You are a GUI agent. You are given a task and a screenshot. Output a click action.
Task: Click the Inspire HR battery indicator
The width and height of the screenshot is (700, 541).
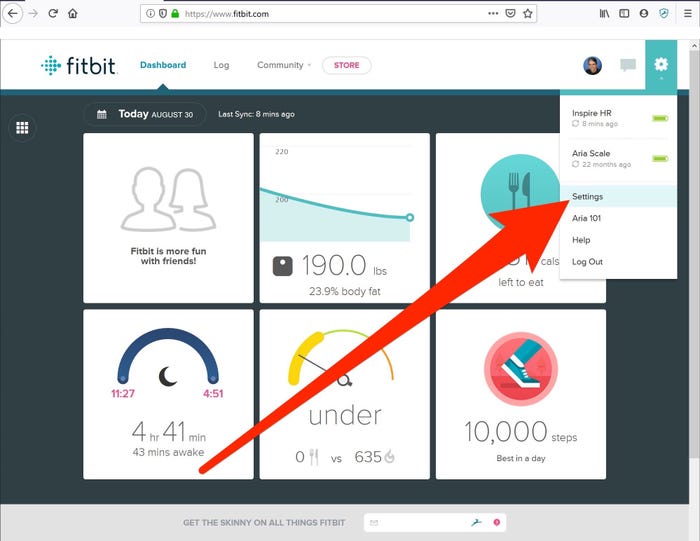660,118
